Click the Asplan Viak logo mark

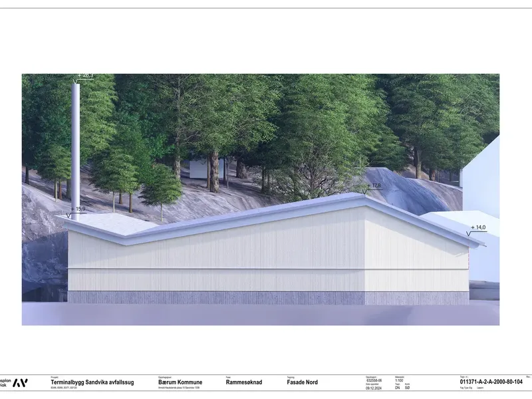[x=20, y=383]
